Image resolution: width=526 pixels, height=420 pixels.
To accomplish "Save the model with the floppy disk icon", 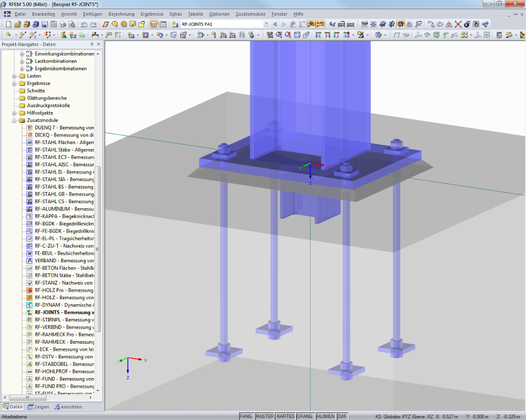I will click(x=45, y=24).
